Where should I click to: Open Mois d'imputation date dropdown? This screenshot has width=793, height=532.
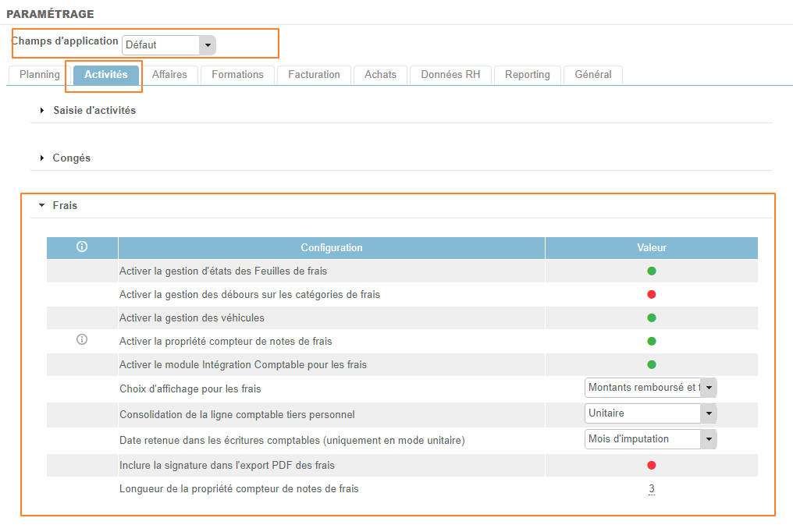tap(650, 439)
